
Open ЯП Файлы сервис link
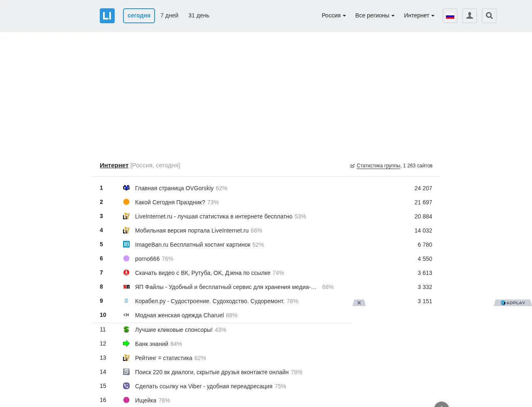pyautogui.click(x=226, y=287)
